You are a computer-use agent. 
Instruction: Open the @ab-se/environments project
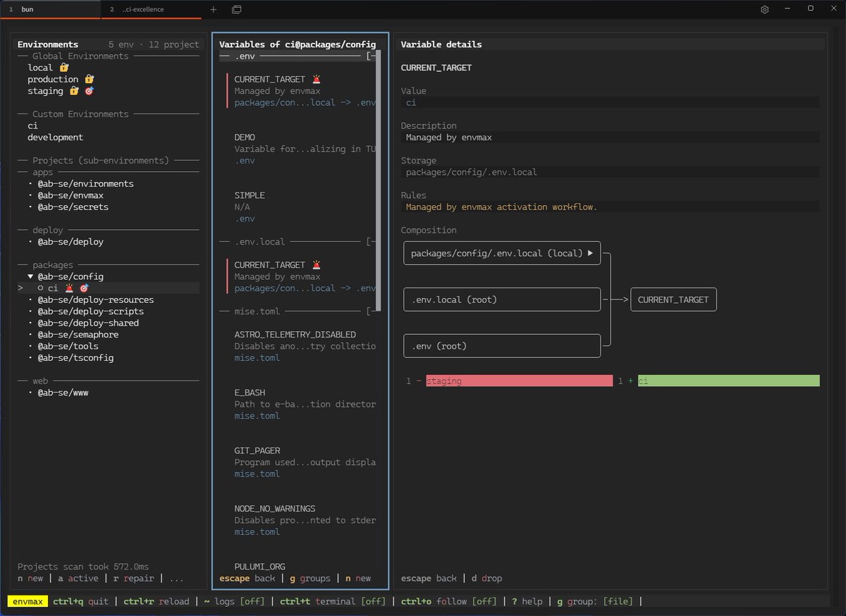coord(85,184)
